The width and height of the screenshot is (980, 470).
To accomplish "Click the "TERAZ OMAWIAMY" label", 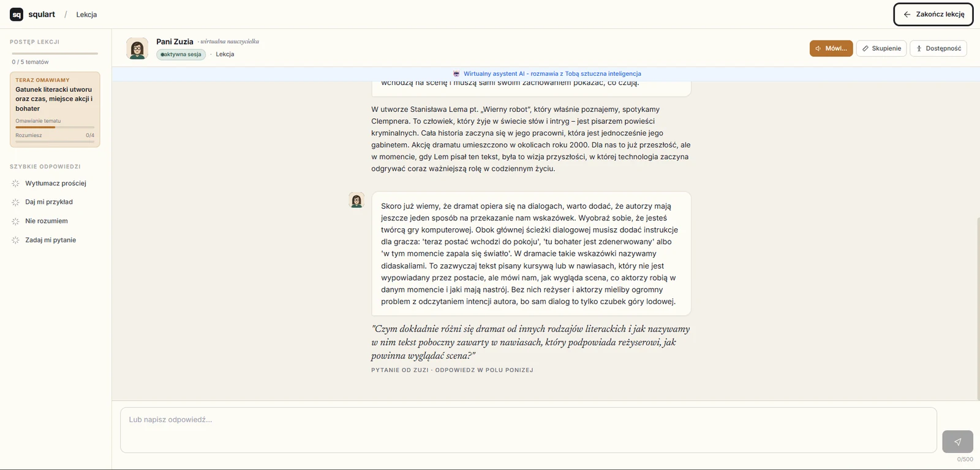I will 42,80.
